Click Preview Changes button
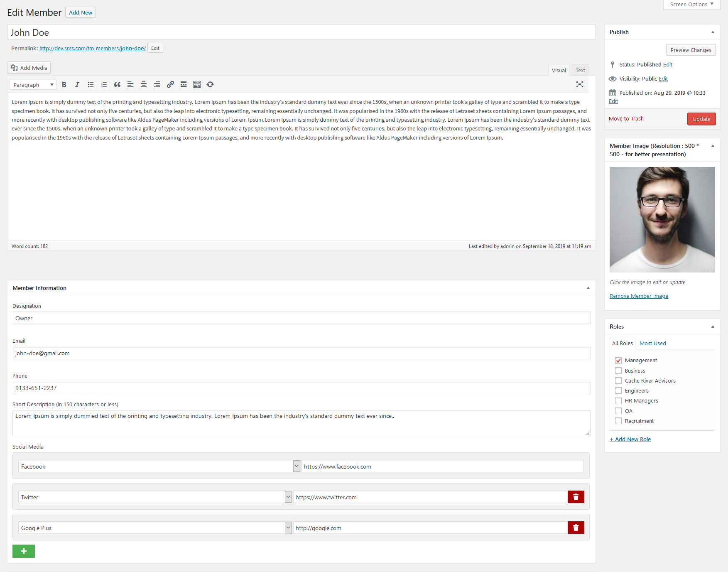Screen dimensions: 728x572 691,50
